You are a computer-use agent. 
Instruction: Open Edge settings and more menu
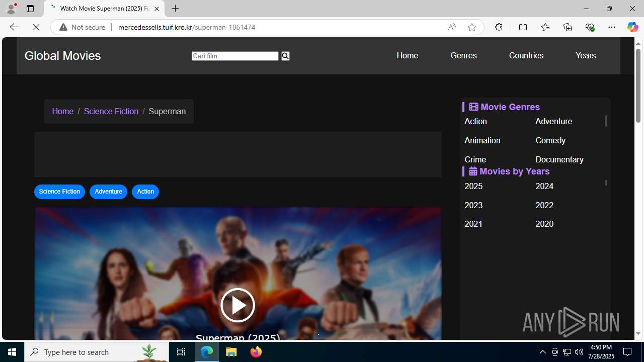pyautogui.click(x=611, y=27)
